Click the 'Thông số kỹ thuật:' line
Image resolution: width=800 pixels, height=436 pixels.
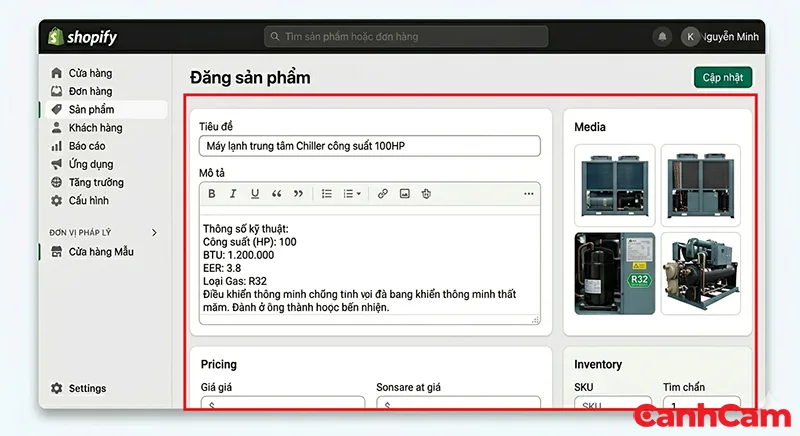click(245, 228)
